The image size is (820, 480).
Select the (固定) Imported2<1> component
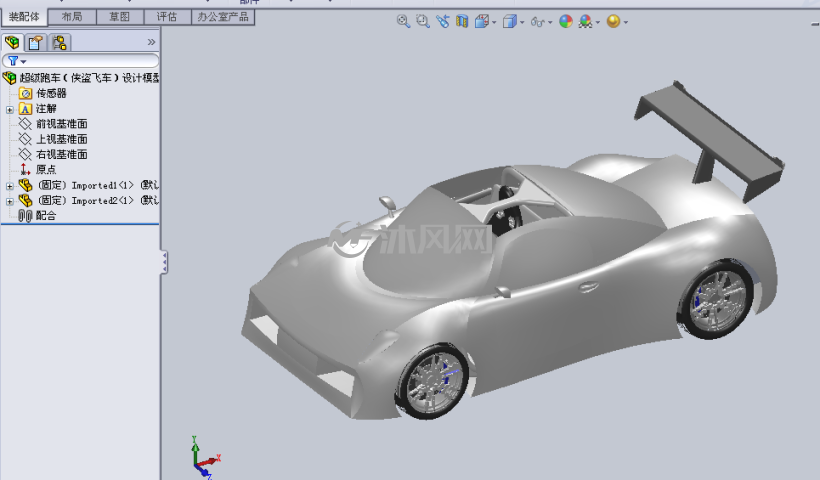[x=98, y=200]
